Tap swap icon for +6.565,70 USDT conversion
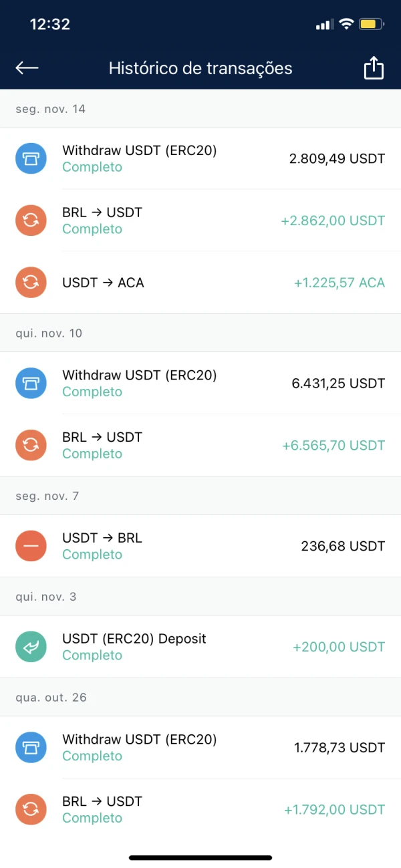 (x=31, y=445)
